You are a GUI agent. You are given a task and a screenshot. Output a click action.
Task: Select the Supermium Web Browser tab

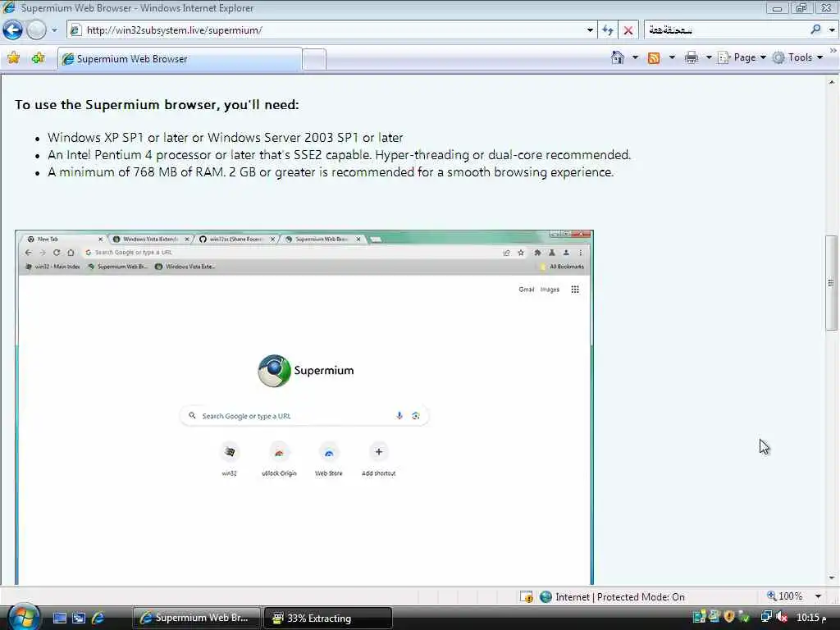pos(180,59)
